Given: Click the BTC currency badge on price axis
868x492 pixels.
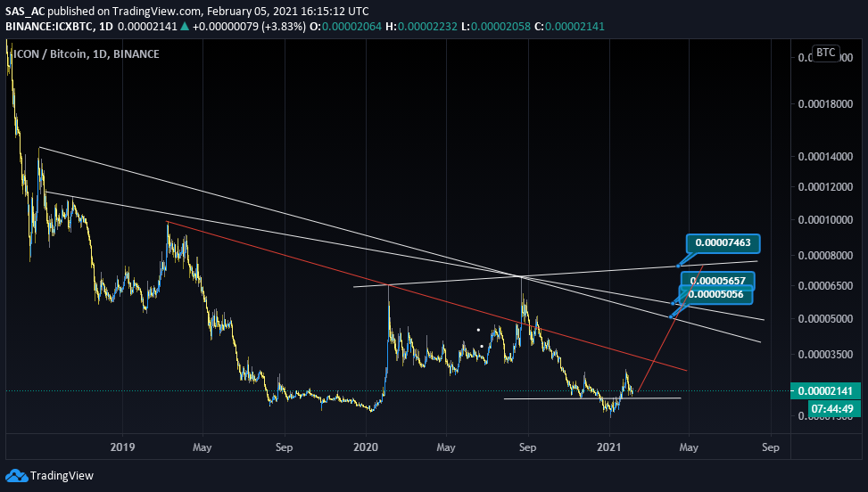Looking at the screenshot, I should pos(825,53).
